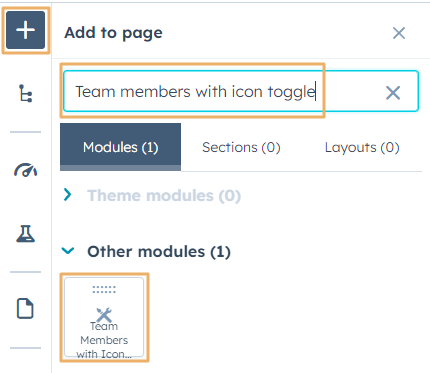Switch to the Modules (1) tab
Screen dimensions: 430x373
click(121, 147)
